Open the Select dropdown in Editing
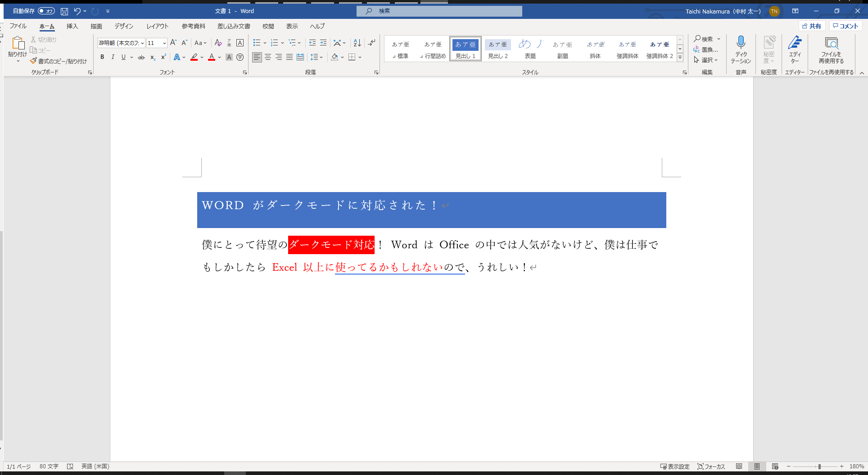Viewport: 868px width, 475px height. [706, 60]
